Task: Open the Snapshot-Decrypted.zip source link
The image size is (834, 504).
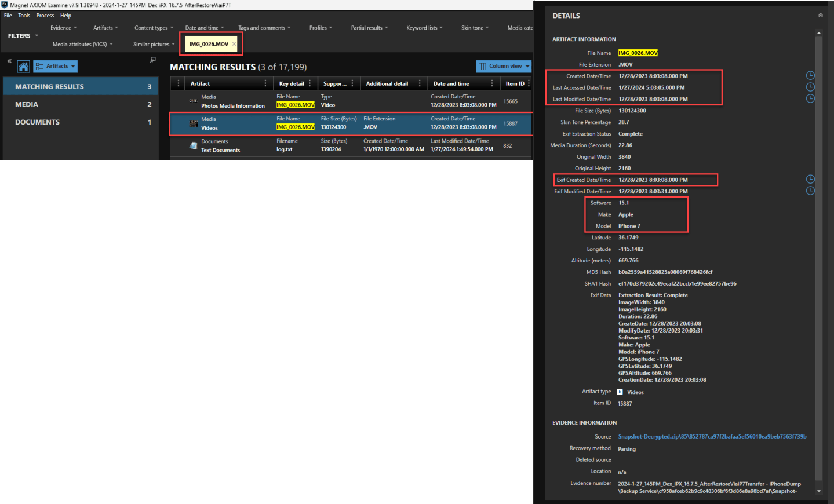Action: 712,437
